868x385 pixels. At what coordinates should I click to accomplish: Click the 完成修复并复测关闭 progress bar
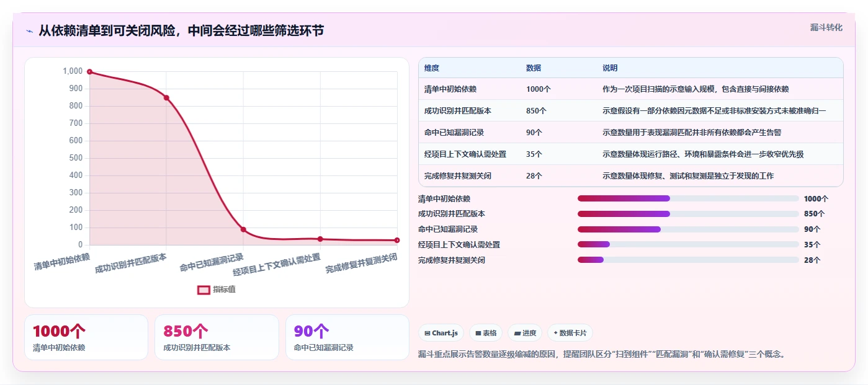(688, 260)
